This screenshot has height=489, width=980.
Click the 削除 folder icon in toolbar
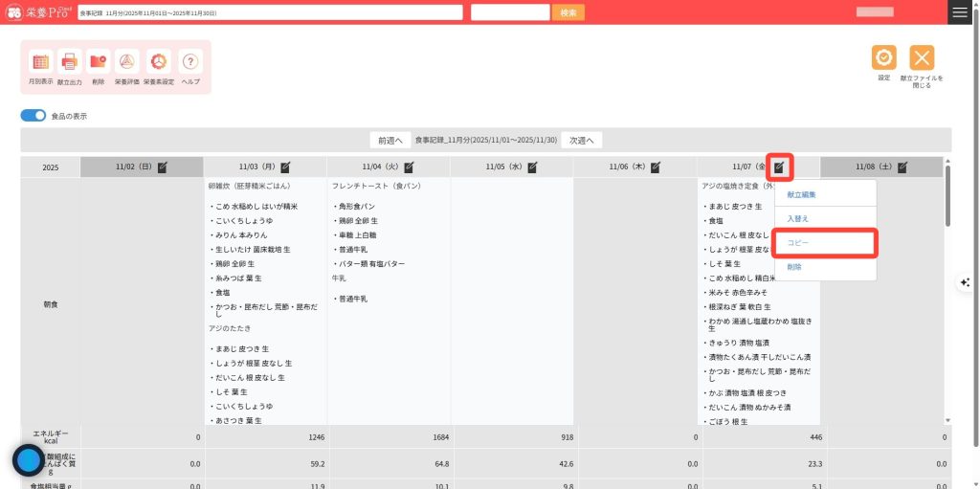[x=99, y=62]
